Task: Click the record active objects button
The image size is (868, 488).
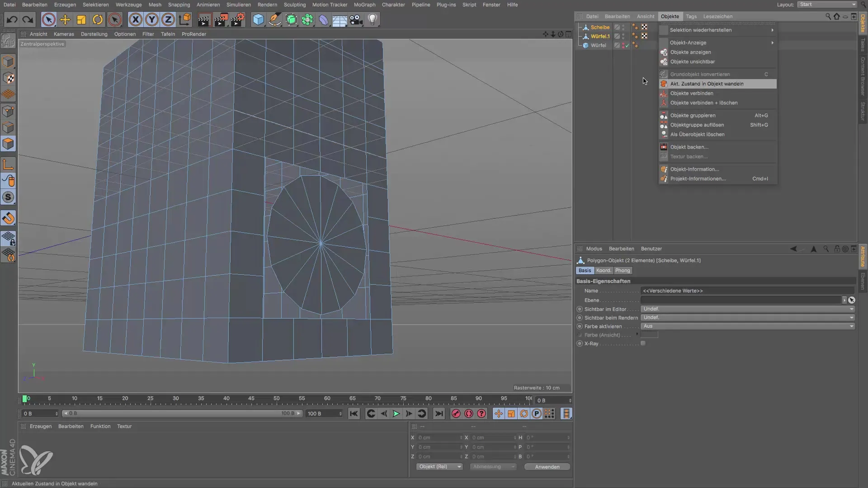Action: tap(456, 413)
